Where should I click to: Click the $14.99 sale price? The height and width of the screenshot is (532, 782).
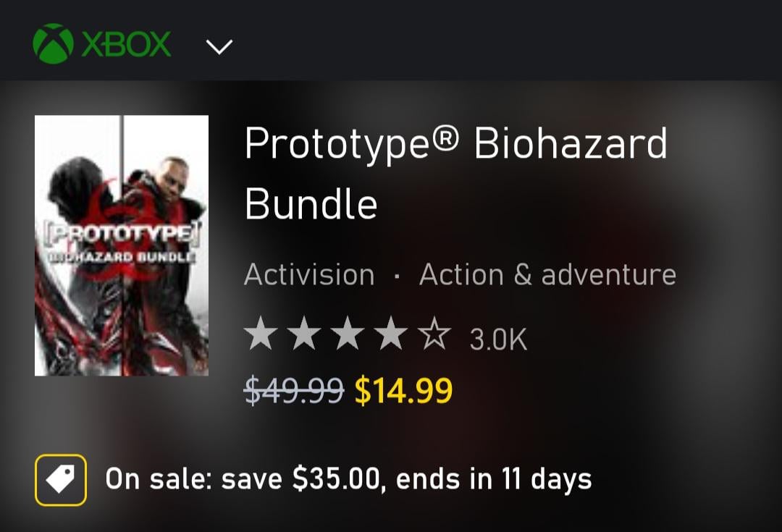click(403, 391)
